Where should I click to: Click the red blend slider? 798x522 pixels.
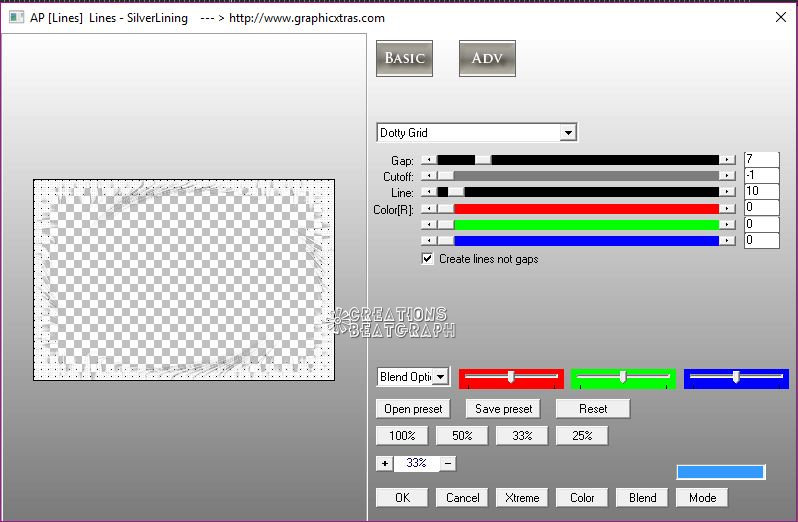511,379
